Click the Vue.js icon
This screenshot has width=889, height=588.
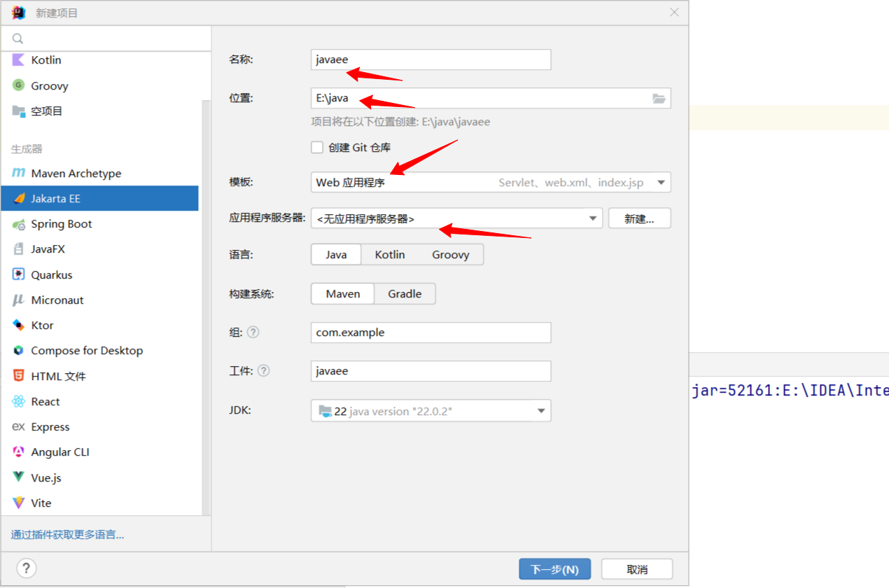coord(18,477)
